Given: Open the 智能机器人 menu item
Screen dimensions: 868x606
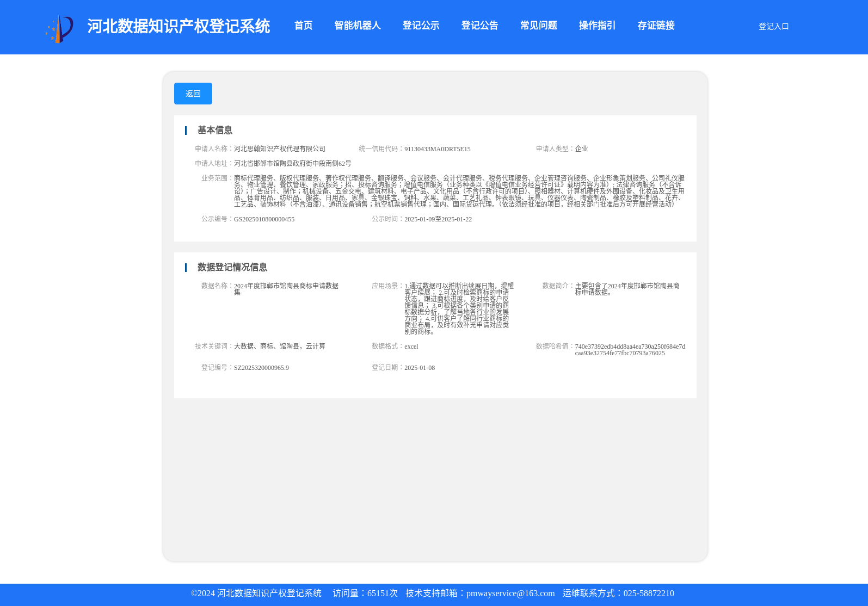Looking at the screenshot, I should tap(358, 26).
